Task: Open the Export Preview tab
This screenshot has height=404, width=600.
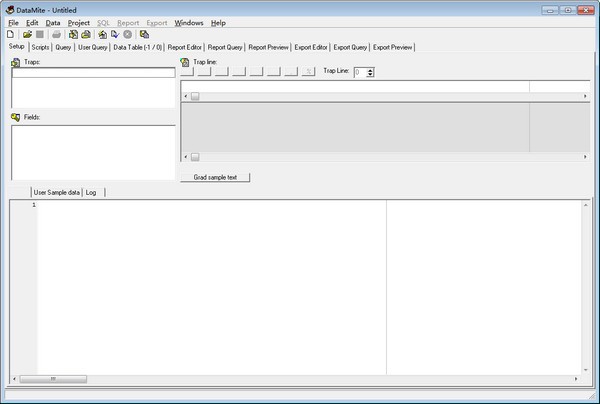Action: click(393, 47)
